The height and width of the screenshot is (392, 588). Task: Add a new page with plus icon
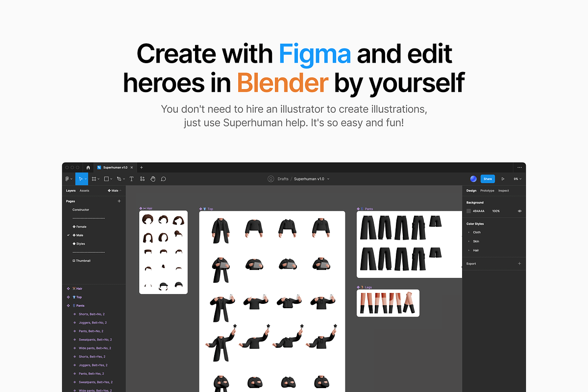(x=119, y=201)
